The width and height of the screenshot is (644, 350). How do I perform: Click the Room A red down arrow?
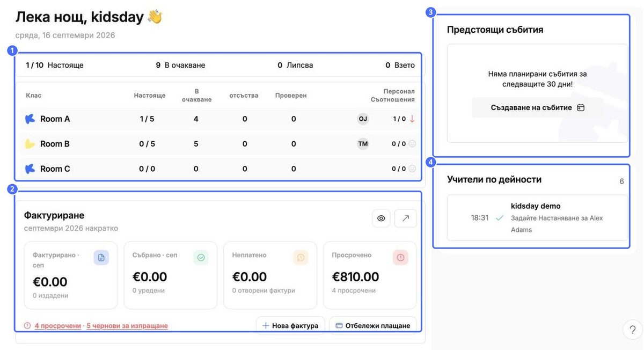pos(412,119)
